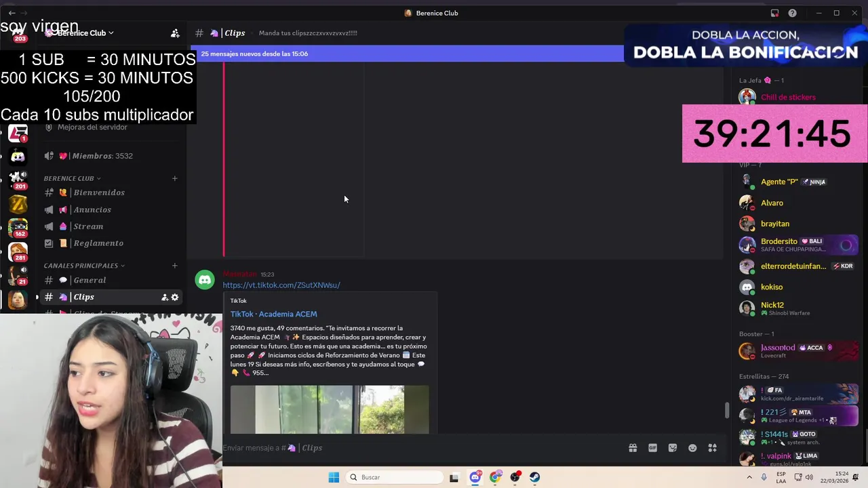Open Clips channel settings gear
This screenshot has height=488, width=868.
pos(175,297)
